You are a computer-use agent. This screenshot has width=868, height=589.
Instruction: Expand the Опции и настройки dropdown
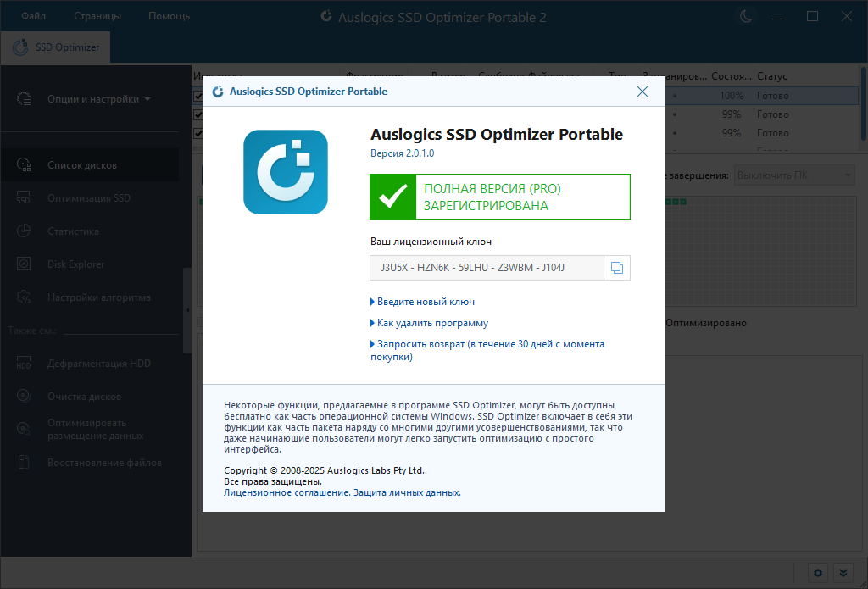[x=98, y=99]
